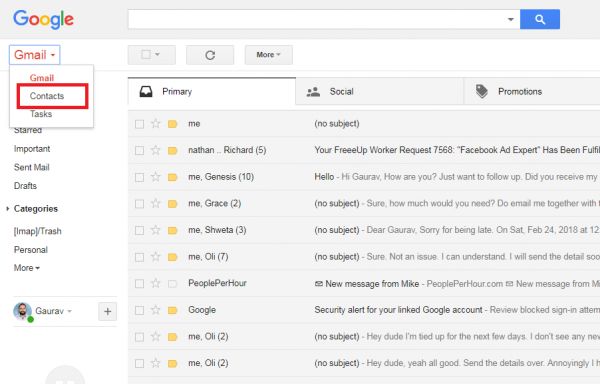
Task: Expand More labels in sidebar
Action: pos(27,268)
